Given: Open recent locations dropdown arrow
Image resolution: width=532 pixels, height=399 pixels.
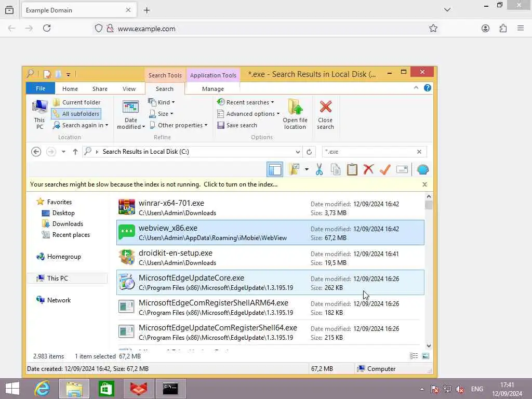Looking at the screenshot, I should tap(63, 152).
